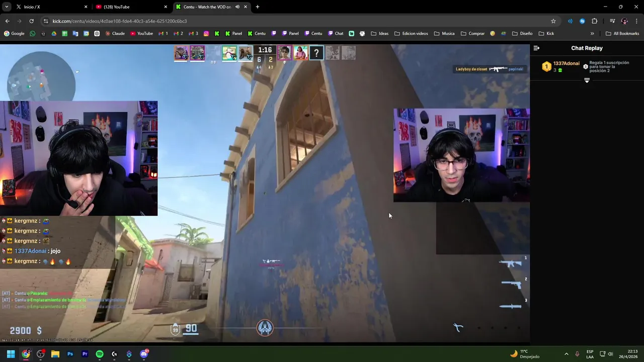Click the "Regala 1 suscripción" prompt text

(609, 66)
